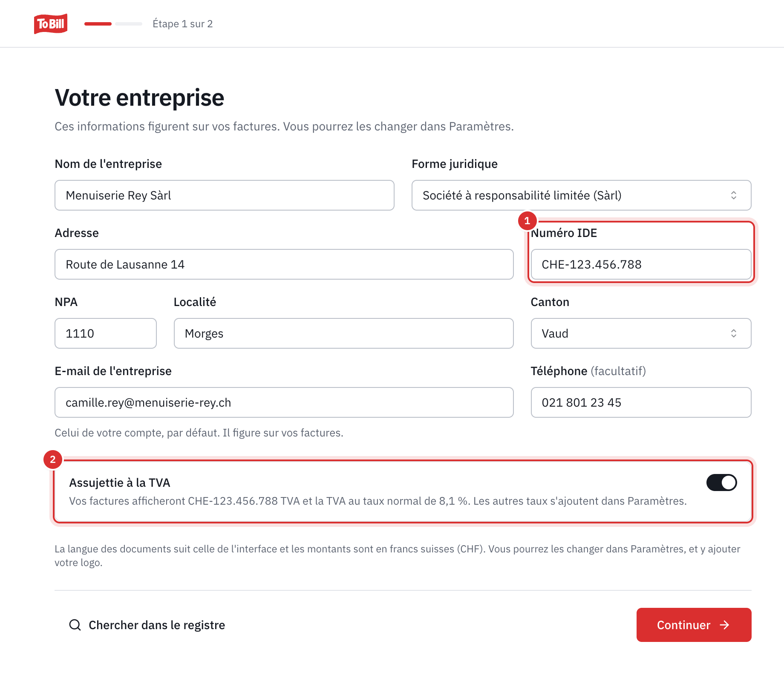784x682 pixels.
Task: Click the red number 1 annotation badge
Action: [527, 221]
